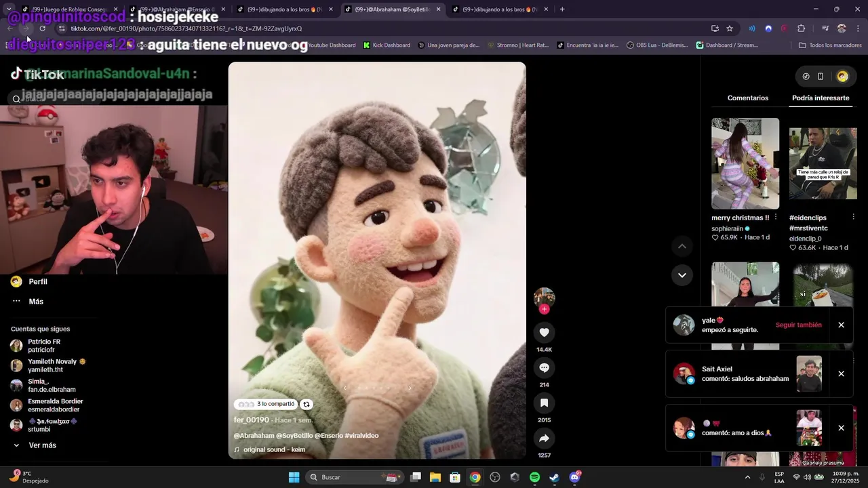Screen dimensions: 868x488
Task: Open the 'OBS Lua - DeBlemis' bookmark
Action: (x=657, y=45)
